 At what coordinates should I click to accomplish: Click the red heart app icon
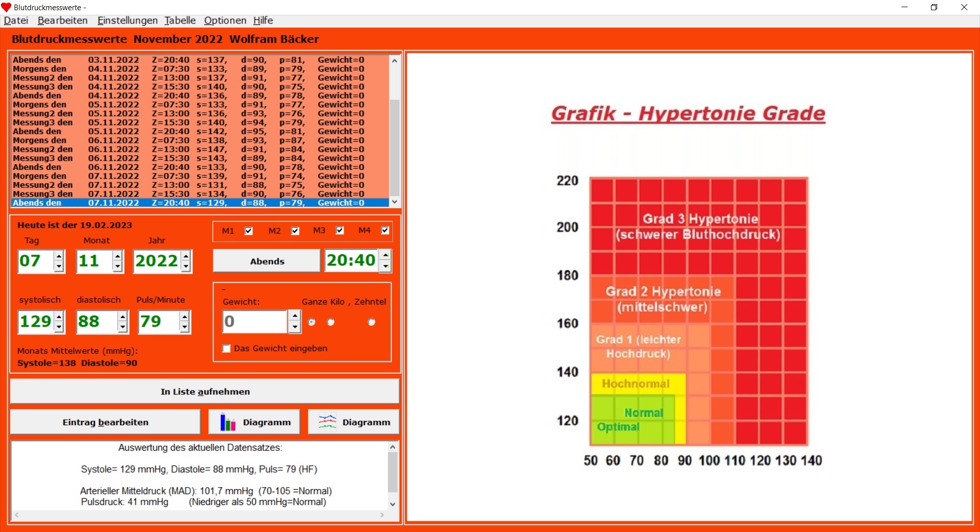[6, 7]
